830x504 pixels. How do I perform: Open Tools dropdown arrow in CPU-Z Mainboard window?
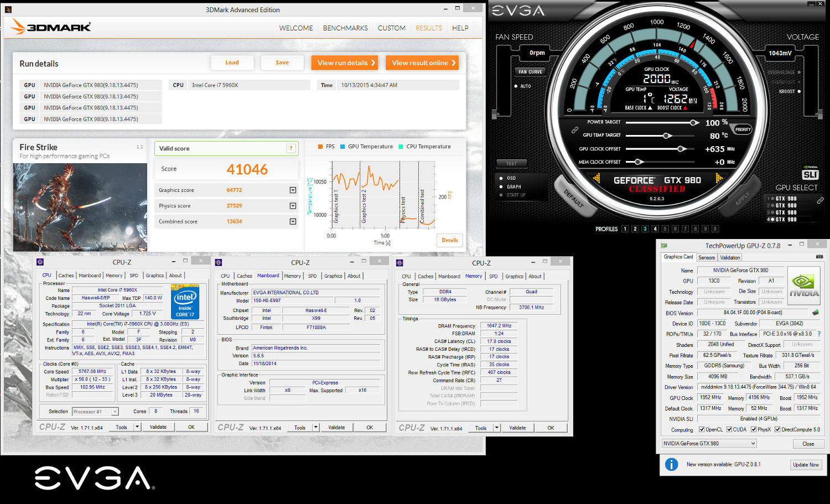tap(315, 427)
